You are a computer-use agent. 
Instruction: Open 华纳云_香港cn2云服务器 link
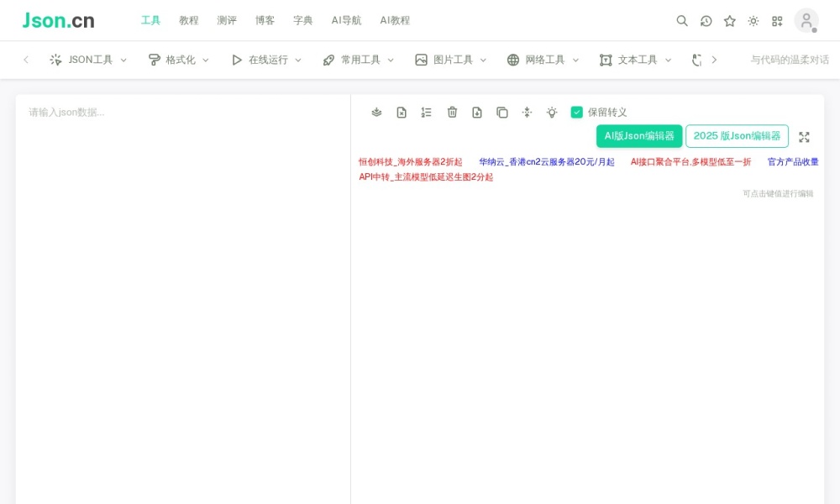(547, 162)
